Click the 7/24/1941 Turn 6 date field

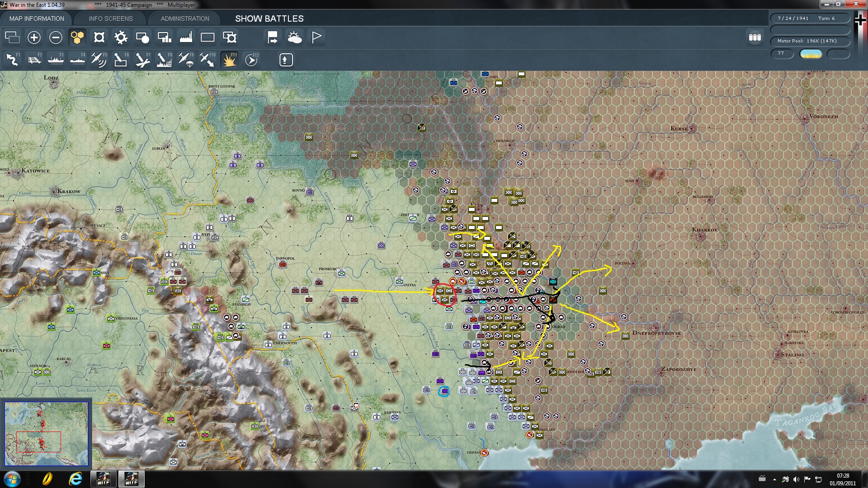pyautogui.click(x=810, y=19)
